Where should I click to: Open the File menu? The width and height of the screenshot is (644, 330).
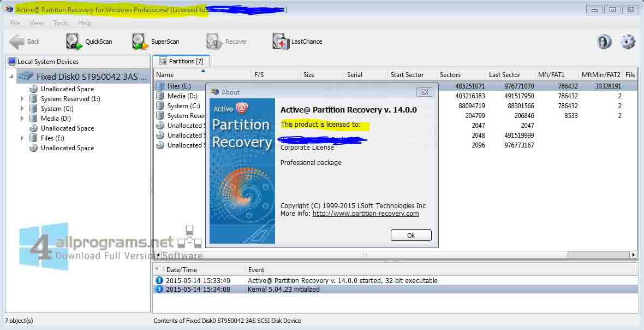click(x=15, y=23)
